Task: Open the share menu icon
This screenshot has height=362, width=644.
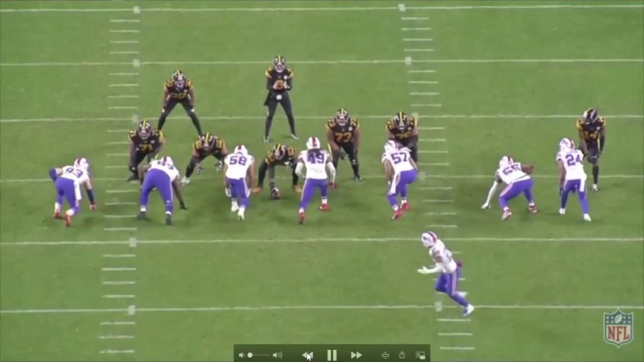Action: click(x=402, y=355)
